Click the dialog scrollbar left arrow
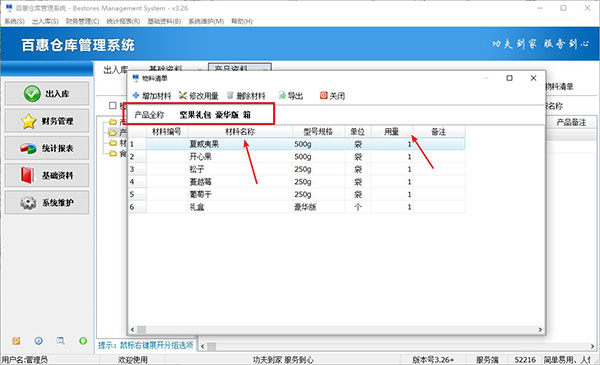600x365 pixels. [x=133, y=329]
